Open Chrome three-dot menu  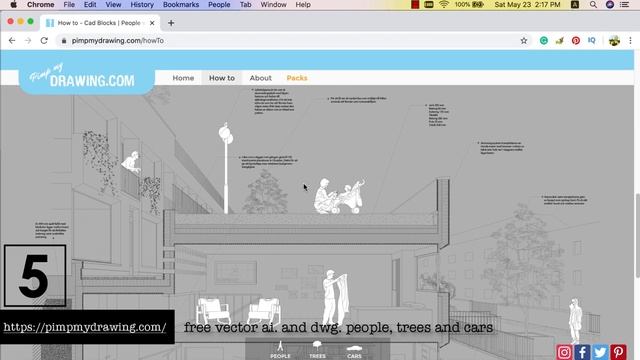point(630,40)
